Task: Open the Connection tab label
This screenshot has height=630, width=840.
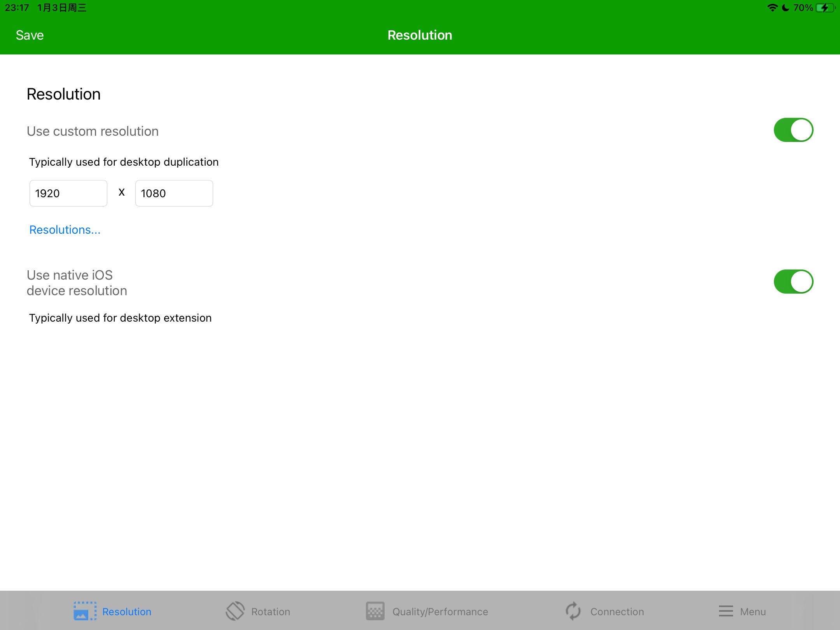Action: (617, 612)
